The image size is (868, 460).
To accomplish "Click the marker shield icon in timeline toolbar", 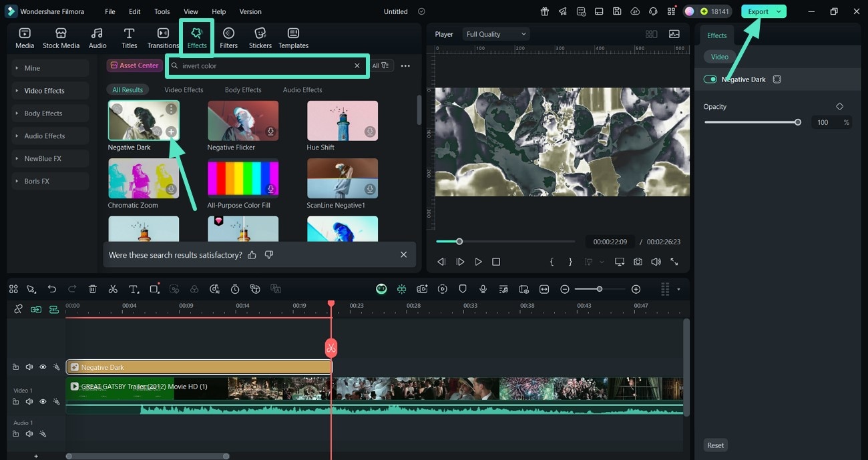I will 463,289.
